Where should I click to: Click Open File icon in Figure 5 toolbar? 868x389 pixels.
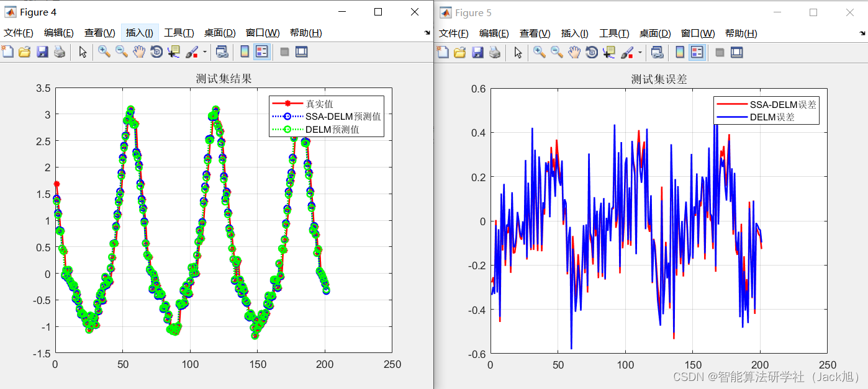coord(460,52)
